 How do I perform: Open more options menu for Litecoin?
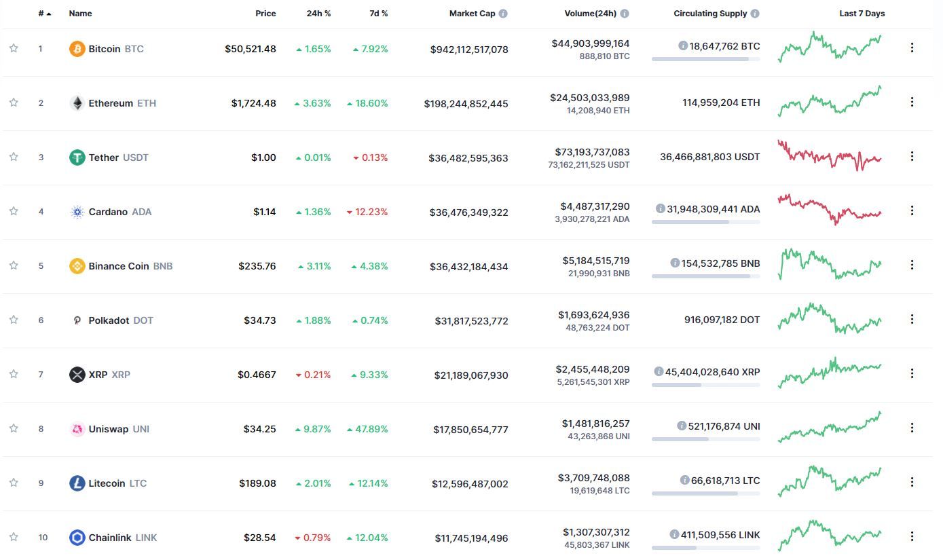912,482
